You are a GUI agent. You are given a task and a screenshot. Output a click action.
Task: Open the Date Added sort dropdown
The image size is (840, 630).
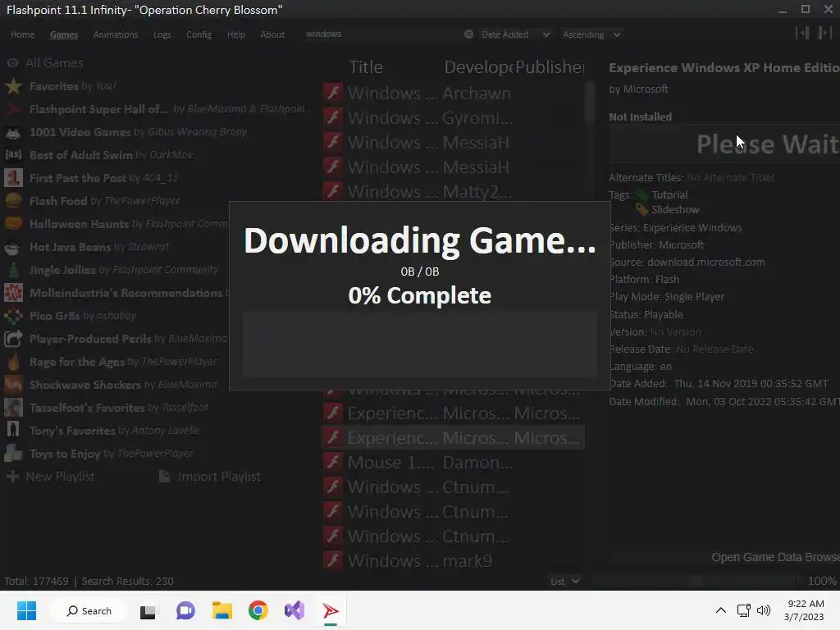click(515, 34)
